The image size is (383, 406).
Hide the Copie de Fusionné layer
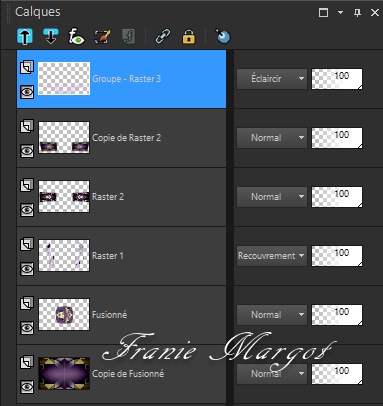(27, 387)
